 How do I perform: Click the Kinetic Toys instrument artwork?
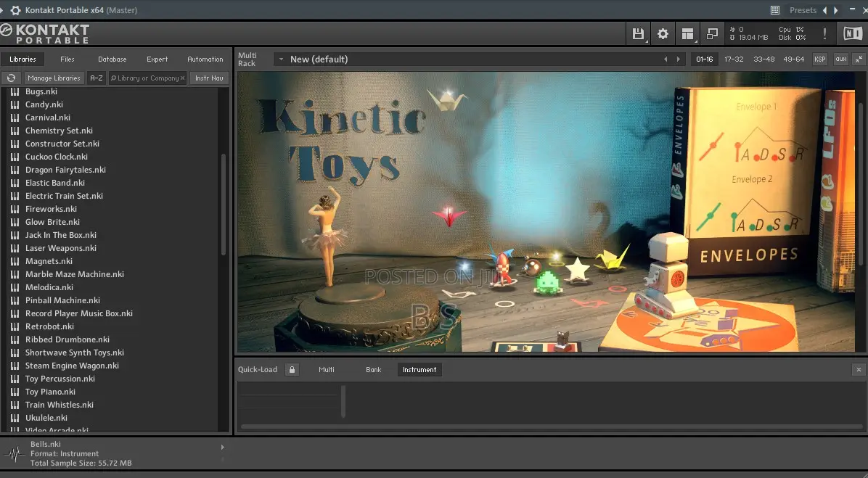click(x=546, y=211)
